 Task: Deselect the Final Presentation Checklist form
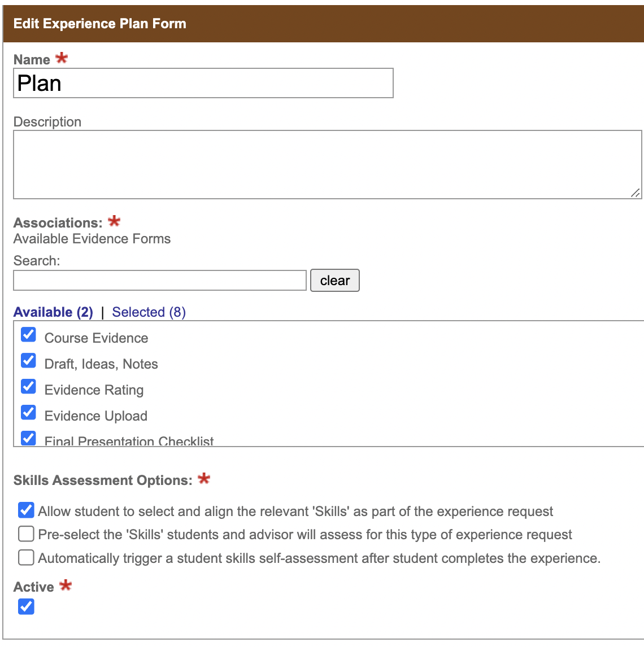click(x=28, y=438)
